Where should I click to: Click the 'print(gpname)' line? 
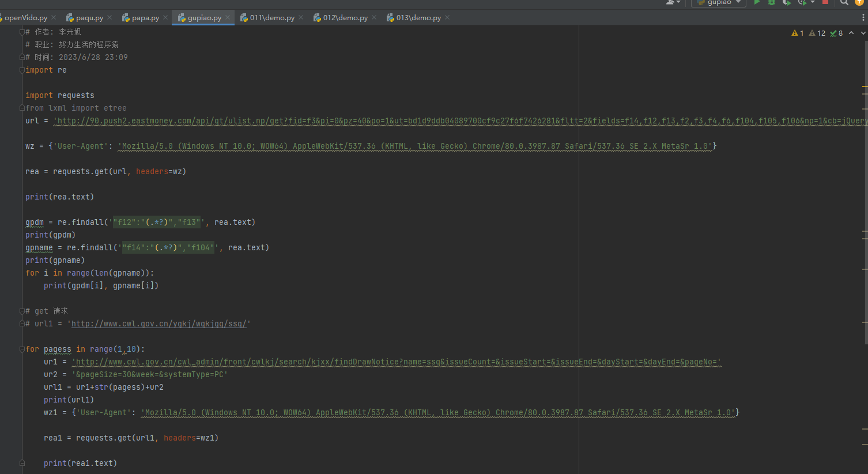55,260
